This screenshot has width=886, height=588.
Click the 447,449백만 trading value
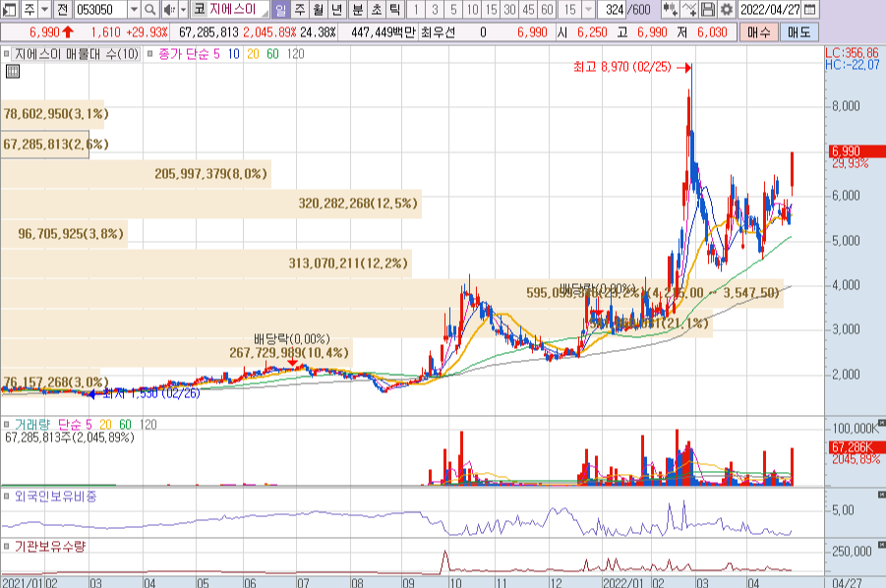click(x=384, y=32)
